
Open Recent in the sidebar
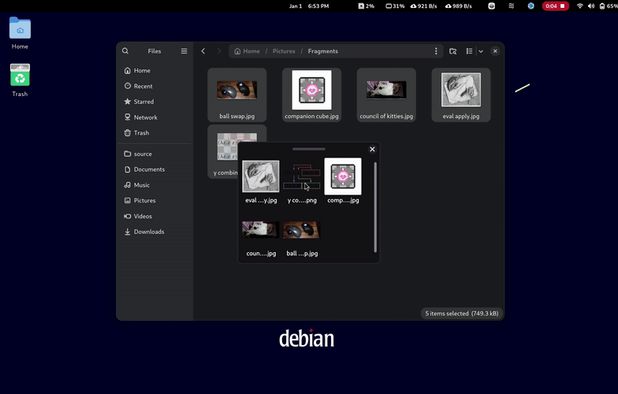point(155,86)
